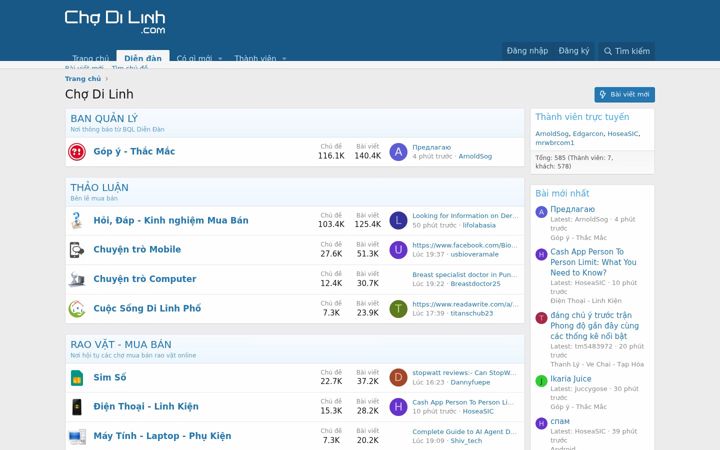Open the Góp ý - Thắc Mắc forum

click(x=134, y=152)
